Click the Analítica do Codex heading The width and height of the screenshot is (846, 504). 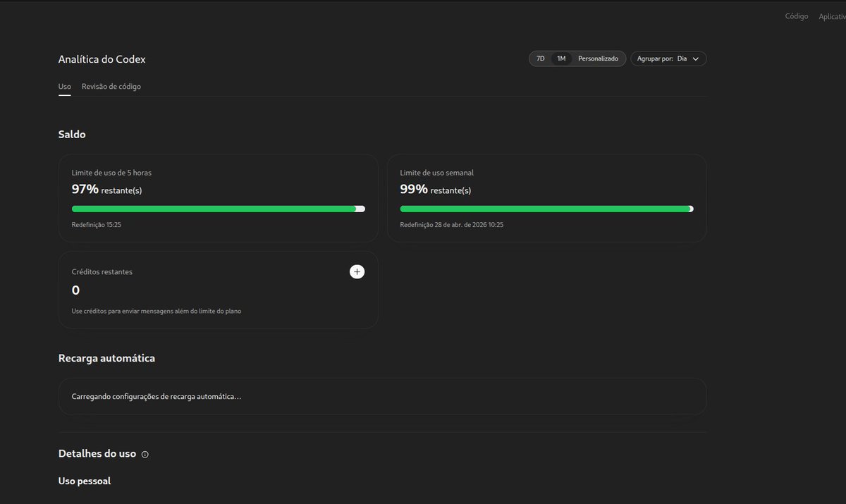coord(102,59)
